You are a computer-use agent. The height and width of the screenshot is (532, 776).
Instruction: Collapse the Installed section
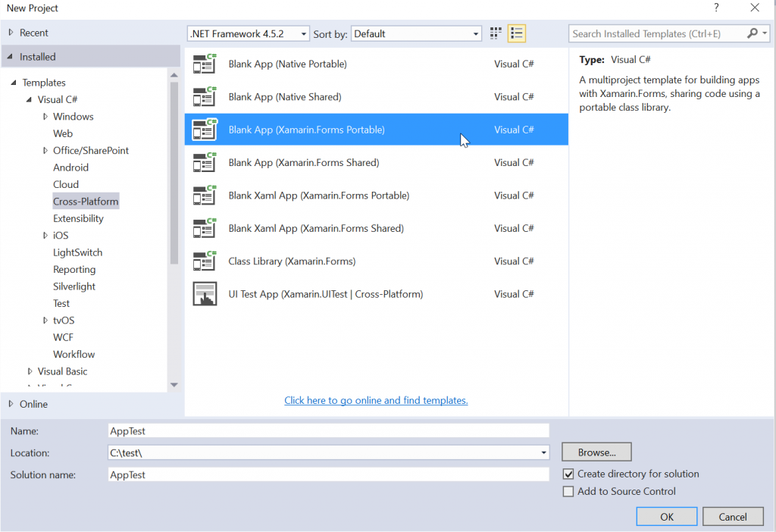10,56
